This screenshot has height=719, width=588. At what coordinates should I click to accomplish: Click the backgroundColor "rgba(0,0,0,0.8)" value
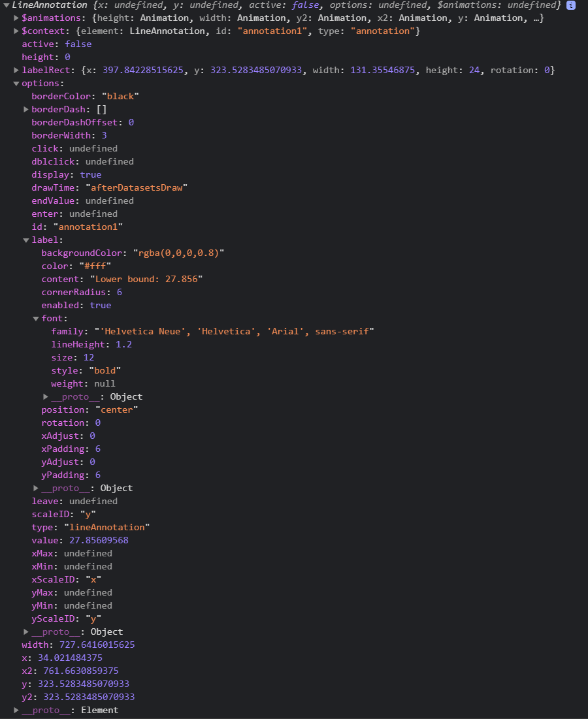(x=179, y=253)
